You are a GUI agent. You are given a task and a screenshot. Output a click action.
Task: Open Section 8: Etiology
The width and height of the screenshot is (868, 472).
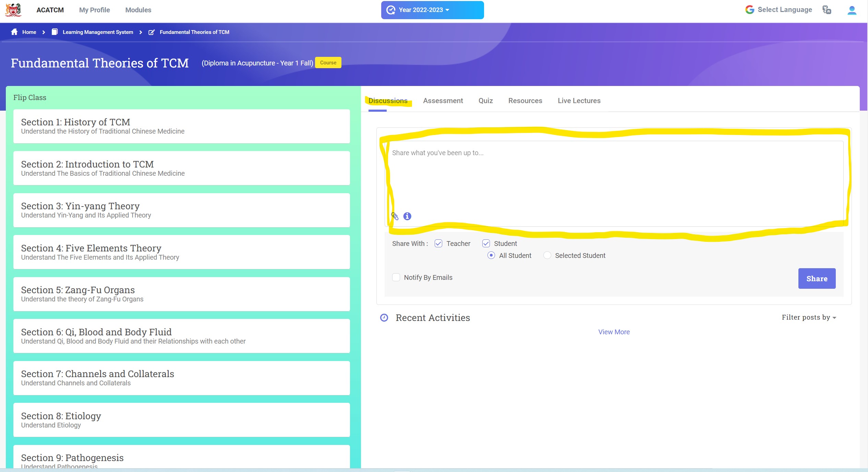[181, 420]
